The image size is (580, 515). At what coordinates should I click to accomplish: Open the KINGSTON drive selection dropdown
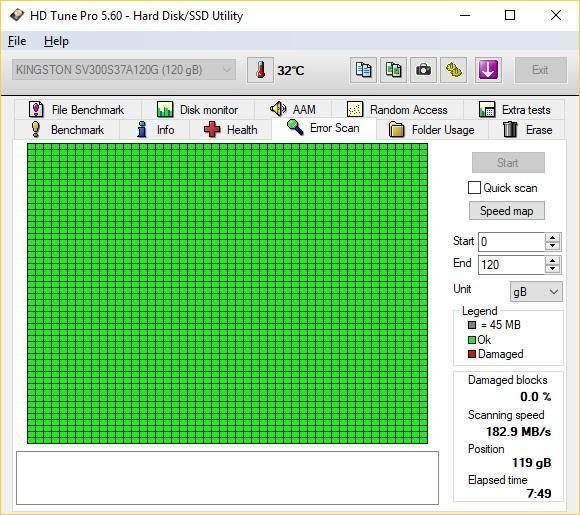124,70
